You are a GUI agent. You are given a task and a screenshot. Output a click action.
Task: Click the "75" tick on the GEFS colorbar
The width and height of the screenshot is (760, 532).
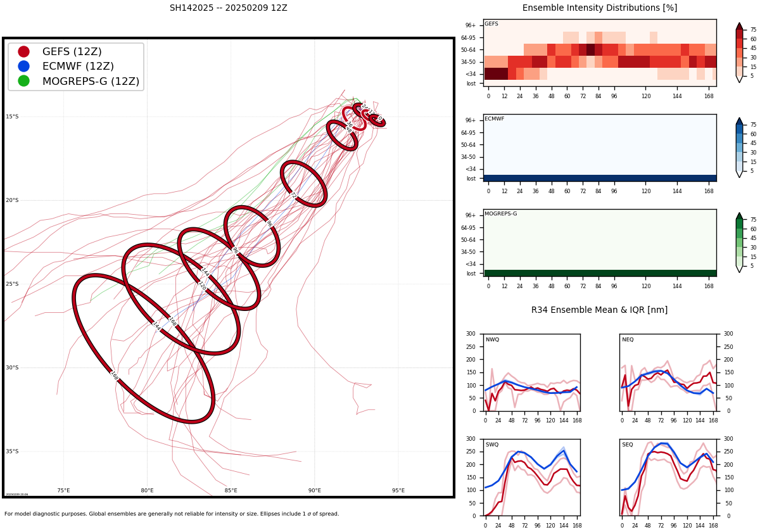[753, 30]
